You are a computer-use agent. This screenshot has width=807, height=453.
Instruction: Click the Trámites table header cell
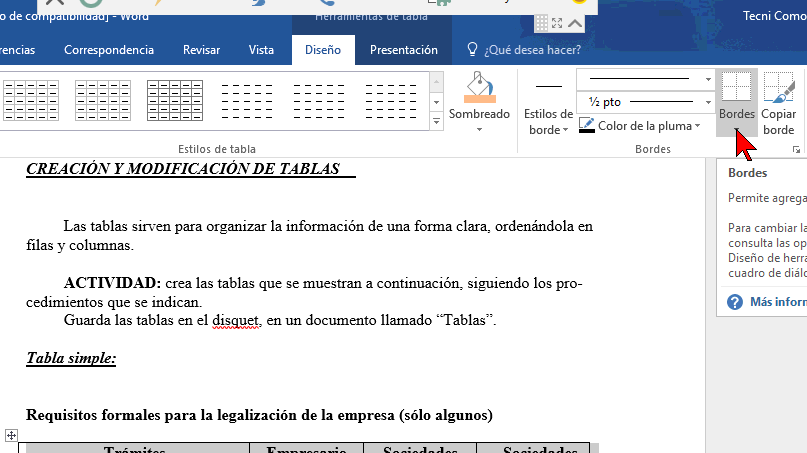tap(134, 449)
